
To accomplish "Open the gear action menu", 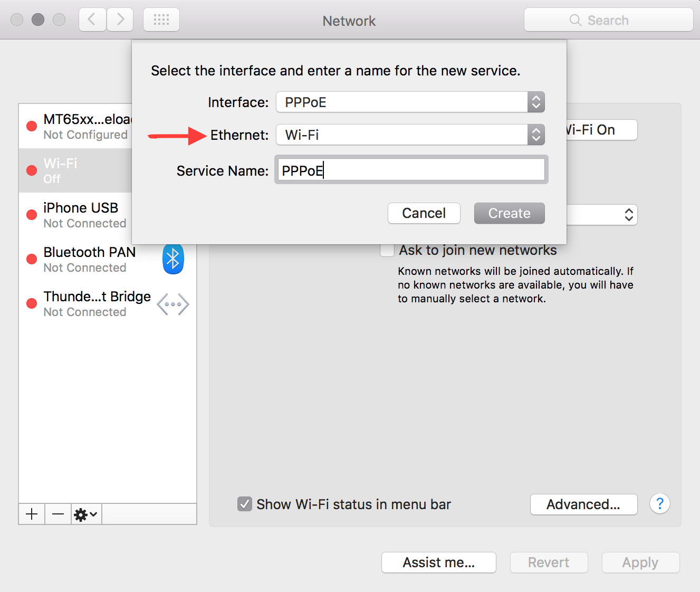I will tap(87, 514).
